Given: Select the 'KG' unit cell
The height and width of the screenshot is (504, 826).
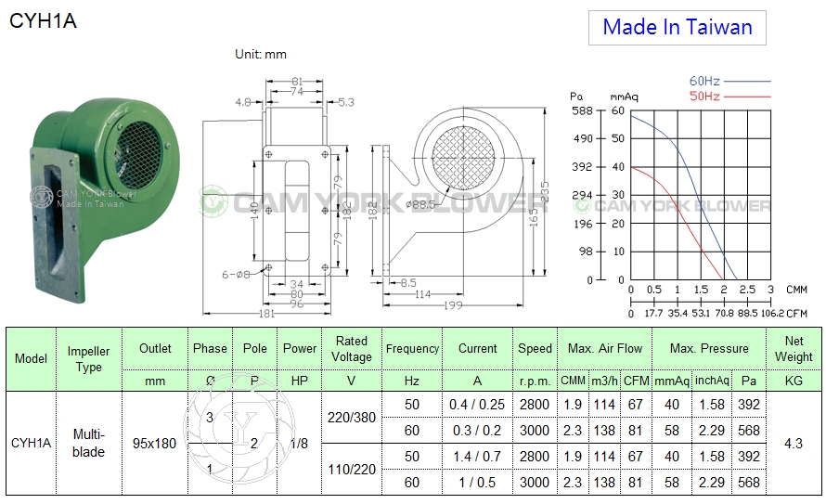Looking at the screenshot, I should (x=794, y=381).
